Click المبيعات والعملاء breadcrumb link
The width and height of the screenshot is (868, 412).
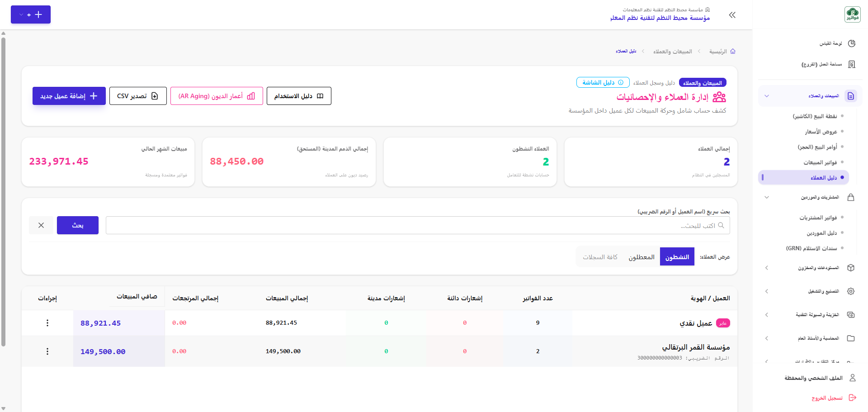tap(672, 52)
